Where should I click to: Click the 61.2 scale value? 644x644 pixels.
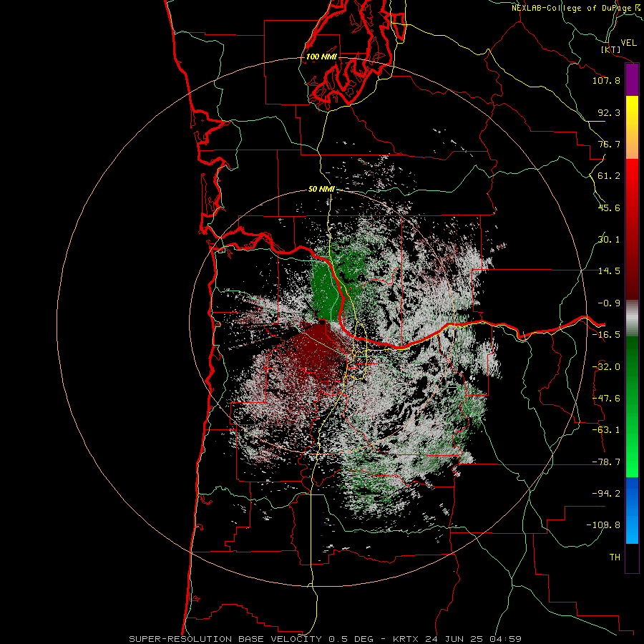click(609, 176)
